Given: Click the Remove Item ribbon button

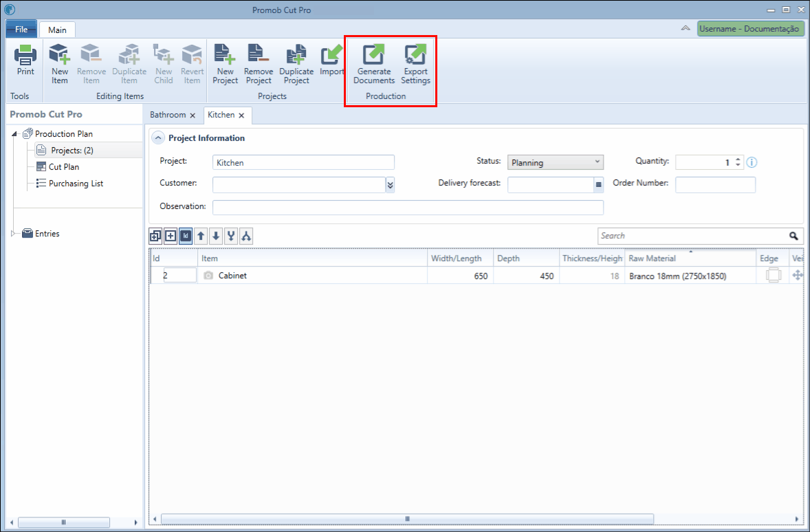Looking at the screenshot, I should click(x=91, y=64).
